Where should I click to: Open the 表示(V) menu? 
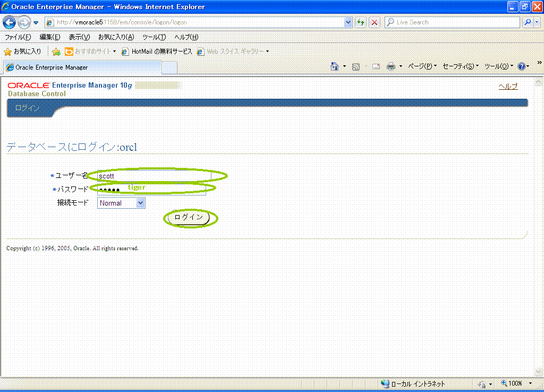[79, 37]
